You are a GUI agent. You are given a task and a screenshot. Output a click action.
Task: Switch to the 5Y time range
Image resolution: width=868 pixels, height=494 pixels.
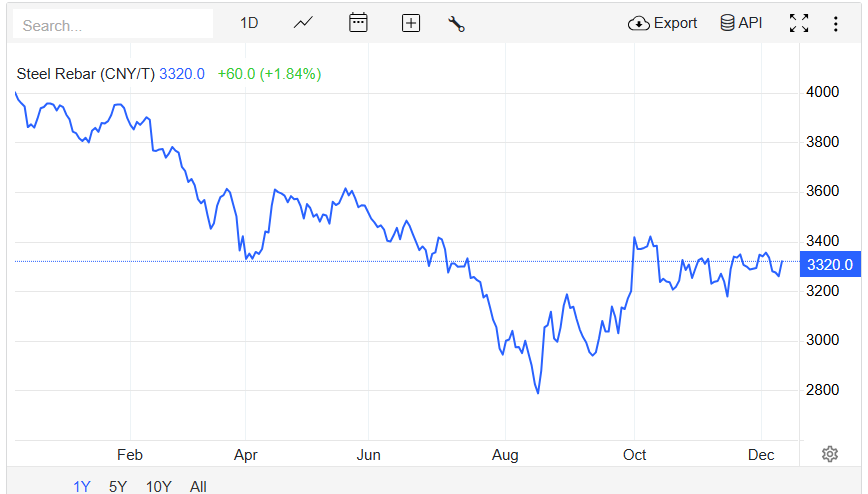pyautogui.click(x=118, y=486)
